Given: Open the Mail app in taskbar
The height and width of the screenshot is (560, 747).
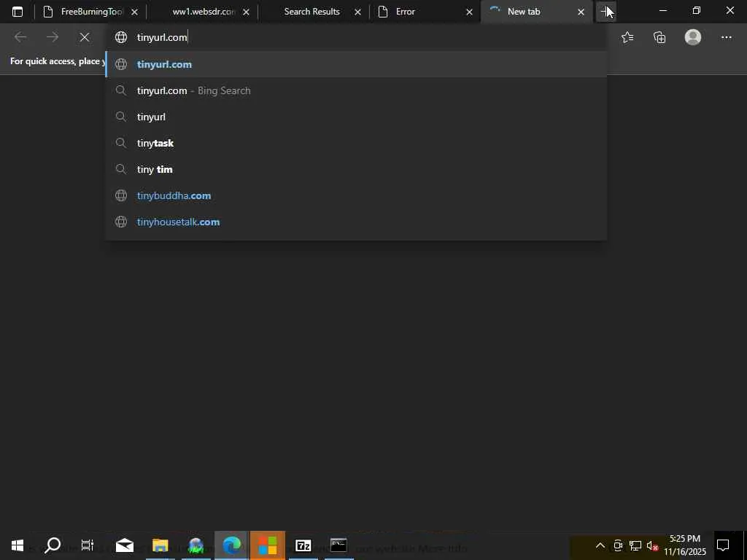Looking at the screenshot, I should [125, 545].
